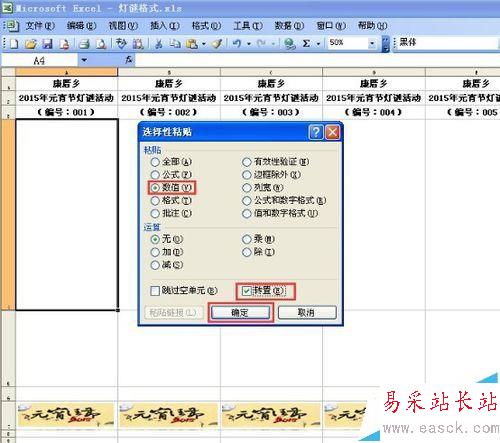Viewport: 500px width, 443px height.
Task: Click the Permission icon in toolbar
Action: click(x=64, y=44)
